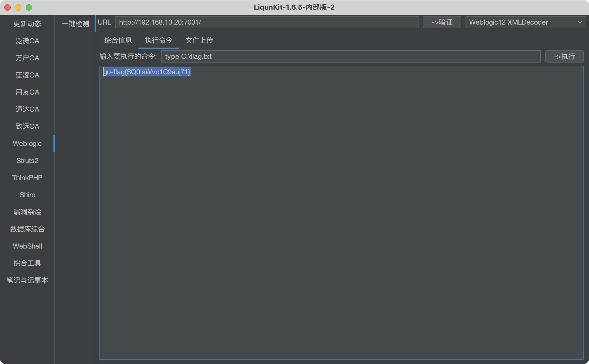
Task: Open the 用友OA module
Action: coord(27,92)
